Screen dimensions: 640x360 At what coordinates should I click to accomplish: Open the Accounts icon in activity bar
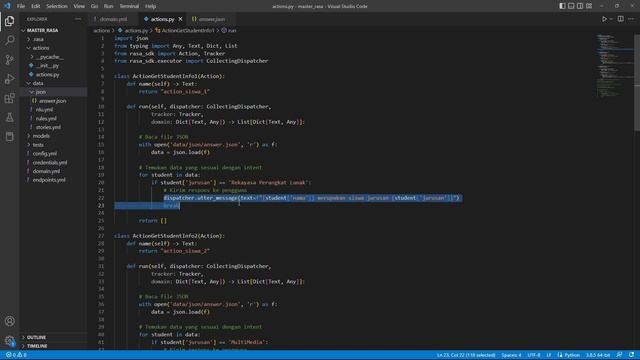tap(9, 321)
